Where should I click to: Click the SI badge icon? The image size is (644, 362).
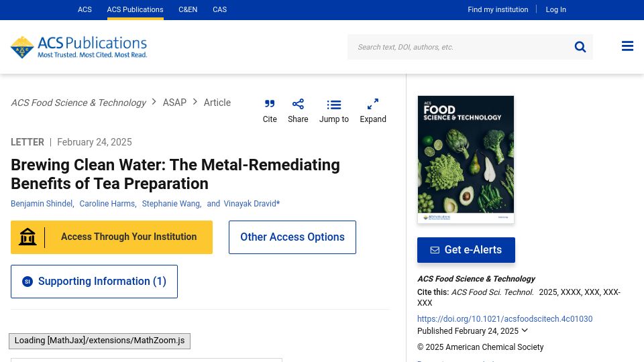click(x=28, y=282)
